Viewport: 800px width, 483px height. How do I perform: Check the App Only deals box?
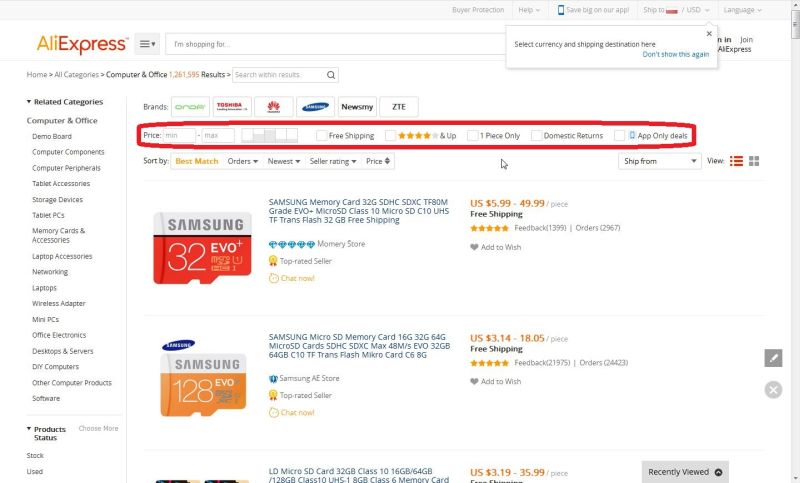(619, 136)
